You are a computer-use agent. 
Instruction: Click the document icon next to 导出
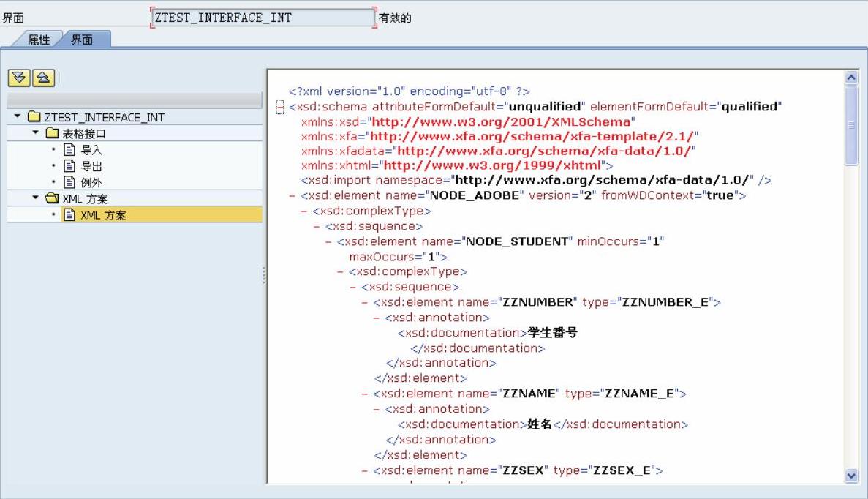[x=69, y=165]
